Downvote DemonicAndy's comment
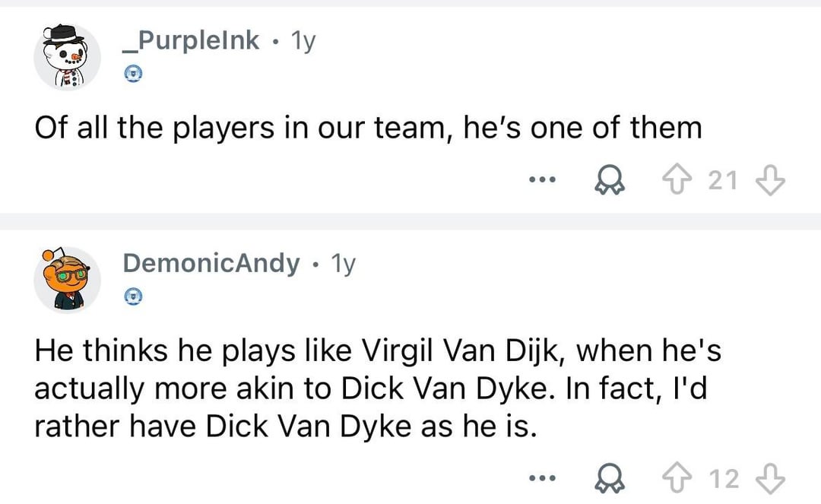This screenshot has height=504, width=821. click(770, 478)
